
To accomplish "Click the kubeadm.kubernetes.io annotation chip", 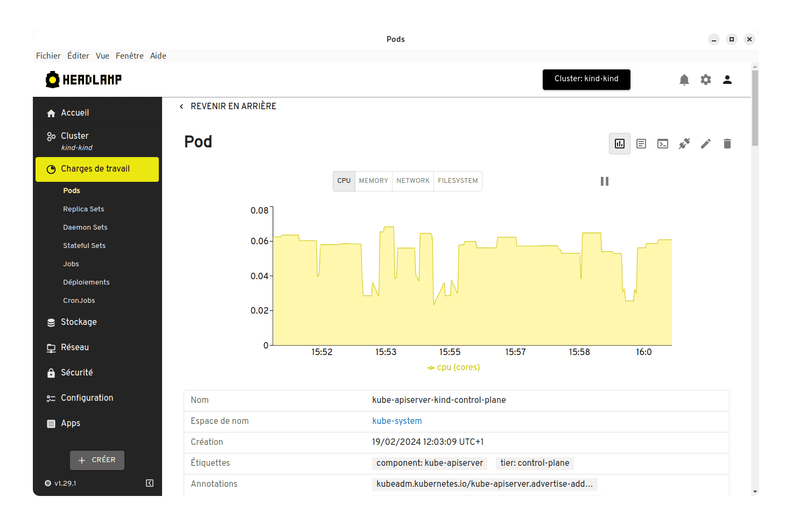I will pos(485,484).
